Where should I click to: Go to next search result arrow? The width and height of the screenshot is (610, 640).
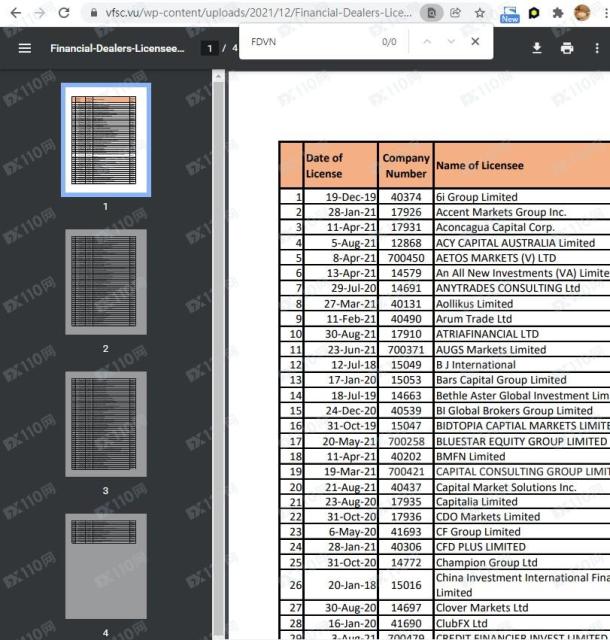[x=451, y=42]
